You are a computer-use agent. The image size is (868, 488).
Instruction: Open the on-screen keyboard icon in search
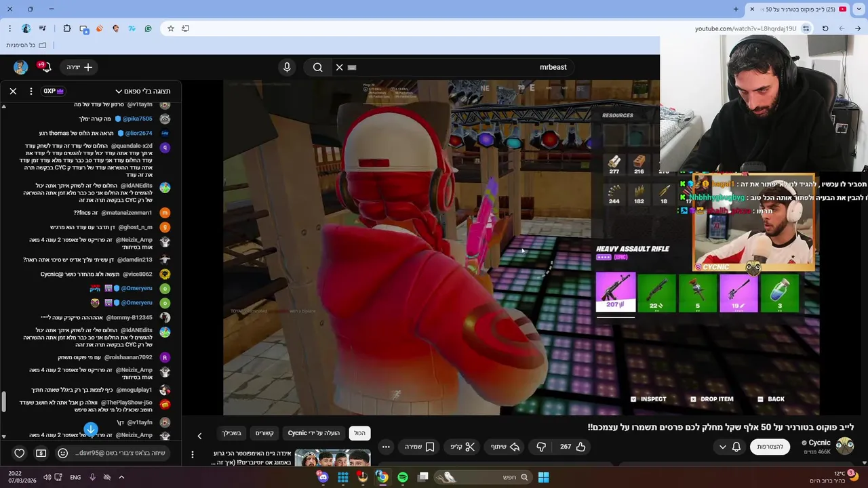point(351,67)
